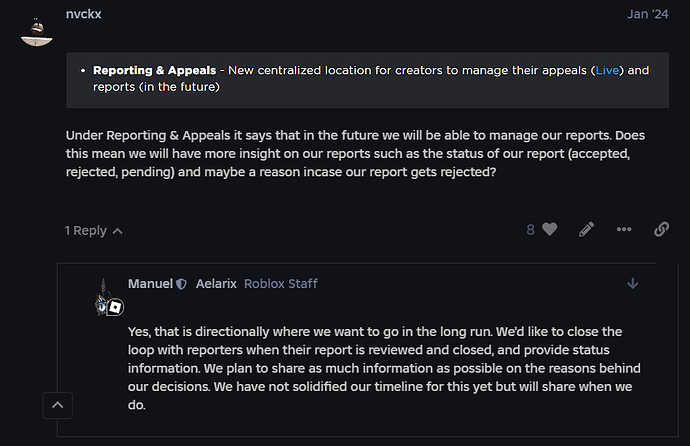Viewport: 690px width, 446px height.
Task: Collapse the 1 Reply section
Action: (94, 230)
